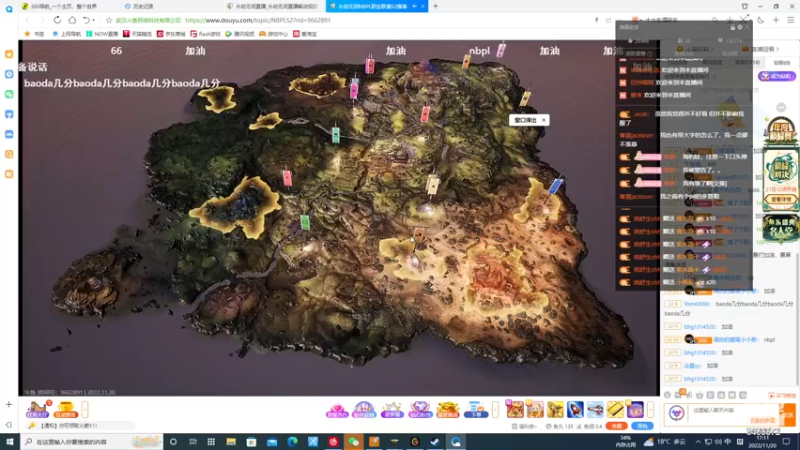
Task: Go to browser home page icon
Action: [72, 20]
